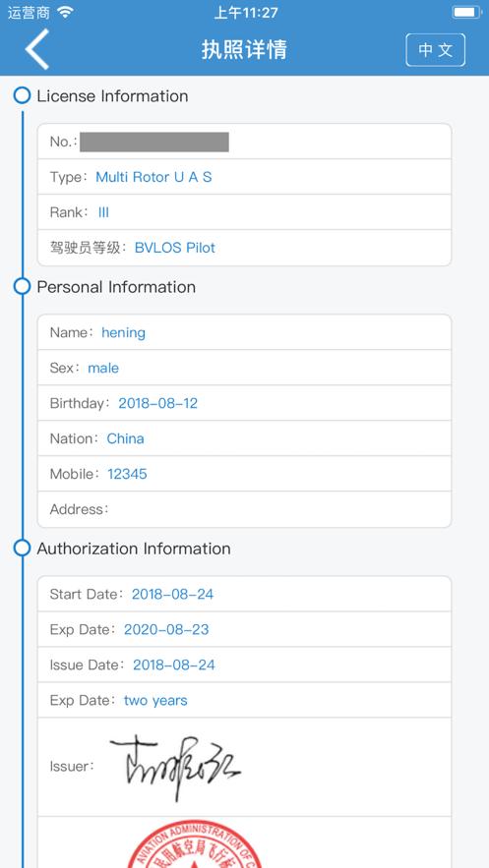Tap the Exp Date 2020-08-23 row
Image resolution: width=489 pixels, height=868 pixels.
click(x=244, y=629)
